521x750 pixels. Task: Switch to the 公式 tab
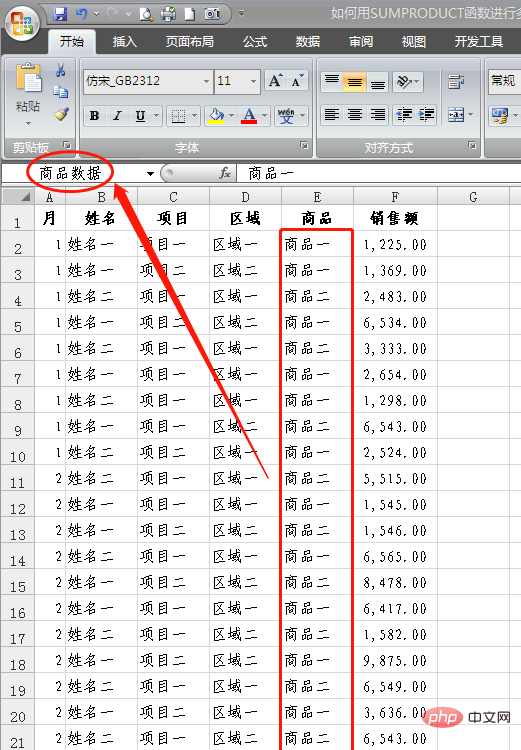(255, 42)
